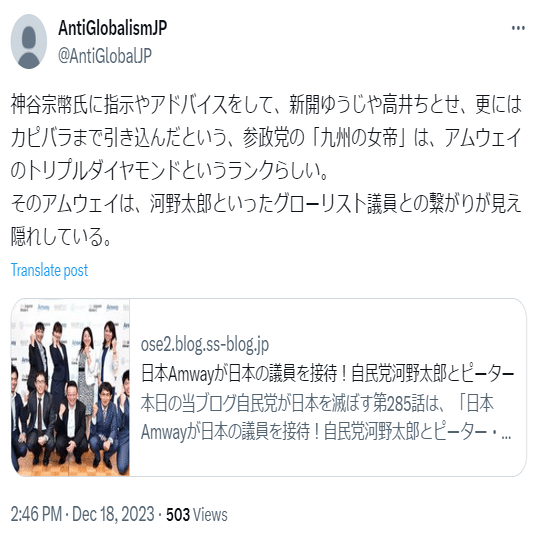
Task: Click final tweet line 隠れしている
Action: coord(61,237)
